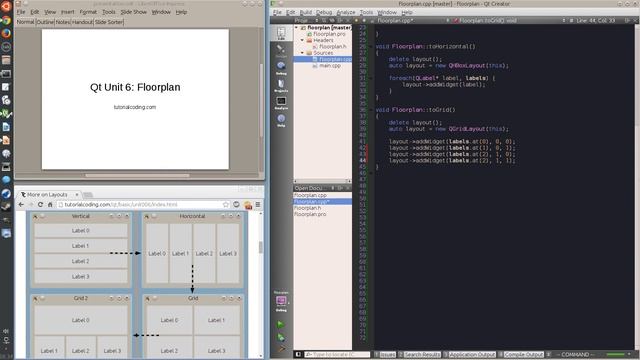Launch Firefox from Ubuntu launcher
640x360 pixels.
(x=6, y=33)
